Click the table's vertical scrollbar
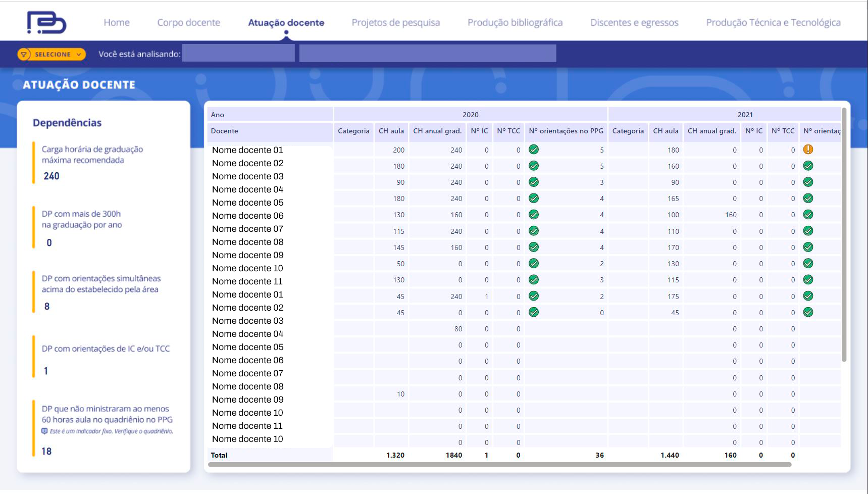 click(x=844, y=234)
